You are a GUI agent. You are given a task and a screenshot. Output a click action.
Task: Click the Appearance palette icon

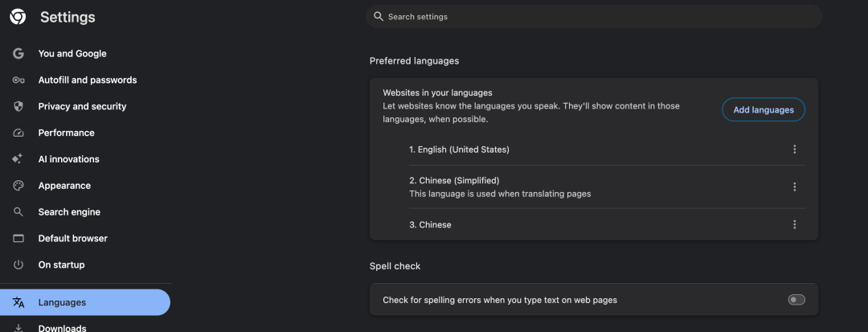[18, 186]
